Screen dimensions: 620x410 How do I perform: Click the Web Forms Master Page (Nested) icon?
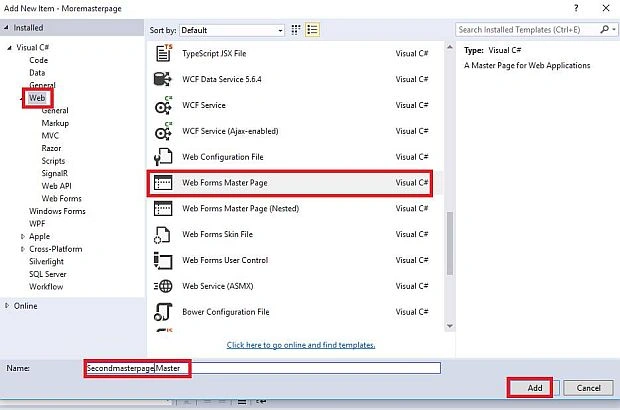tap(163, 208)
